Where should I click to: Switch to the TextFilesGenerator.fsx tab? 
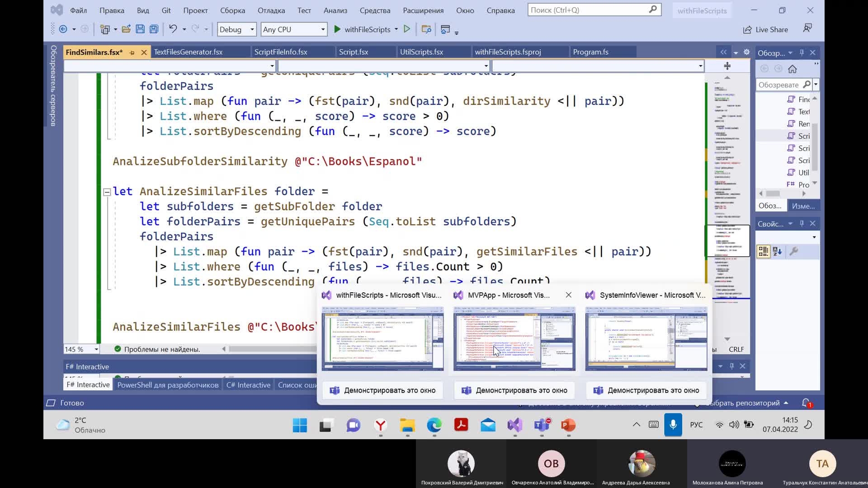click(x=189, y=52)
